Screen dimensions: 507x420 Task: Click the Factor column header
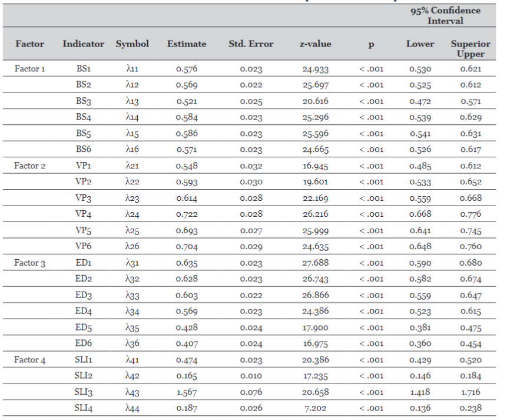tap(30, 44)
